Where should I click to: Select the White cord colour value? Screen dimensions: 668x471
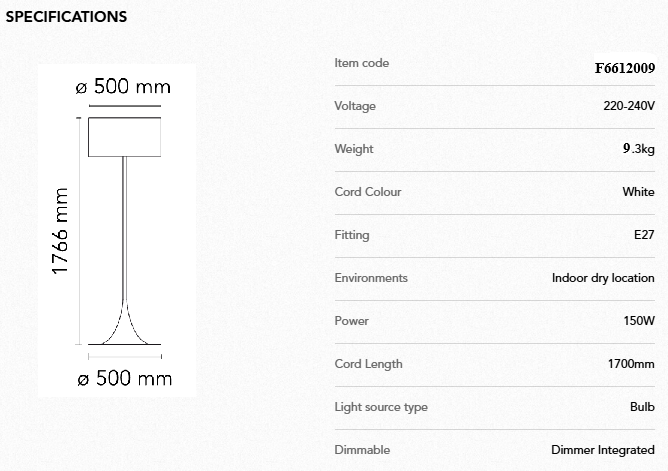tap(638, 192)
